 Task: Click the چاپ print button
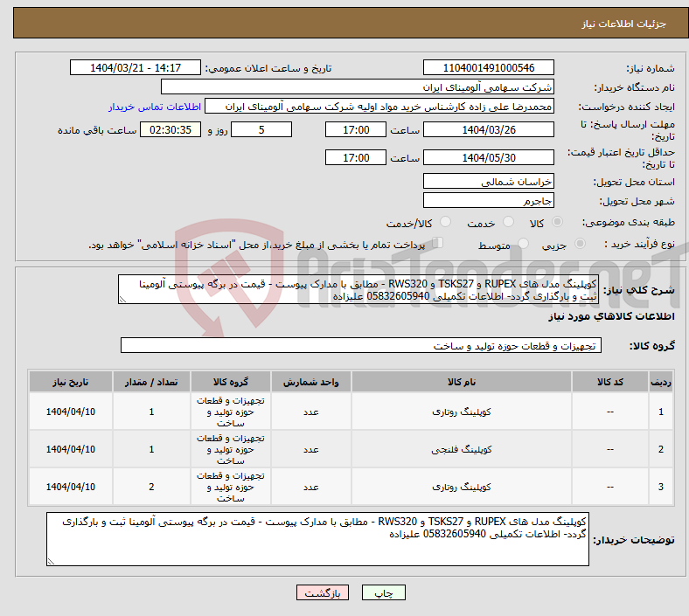(x=383, y=592)
